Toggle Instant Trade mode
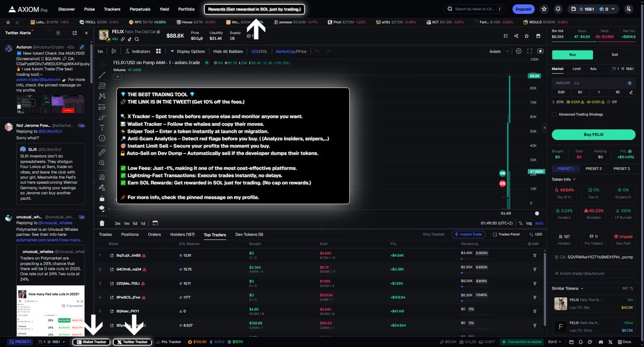644x347 pixels. pos(469,234)
